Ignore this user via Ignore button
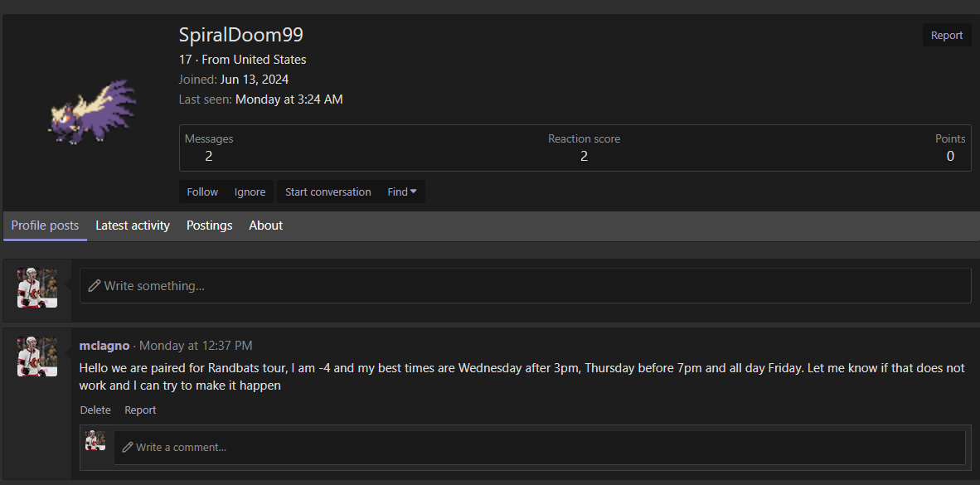The height and width of the screenshot is (485, 980). click(250, 192)
